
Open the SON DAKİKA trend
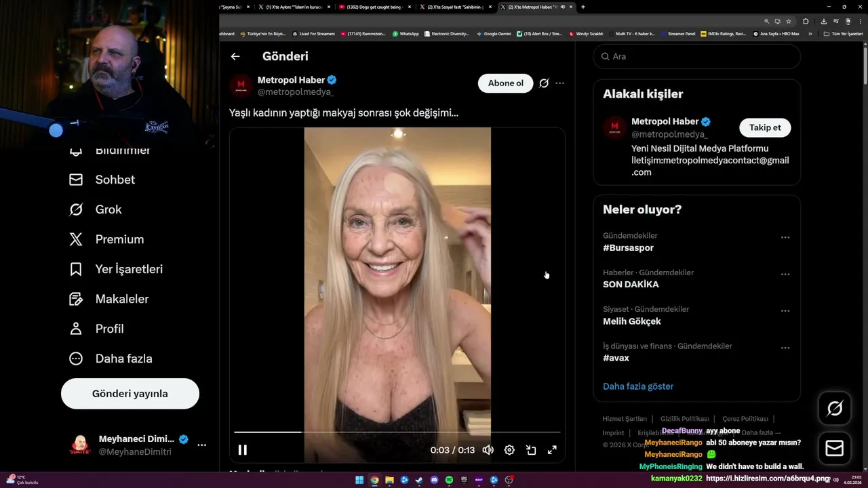pos(631,285)
